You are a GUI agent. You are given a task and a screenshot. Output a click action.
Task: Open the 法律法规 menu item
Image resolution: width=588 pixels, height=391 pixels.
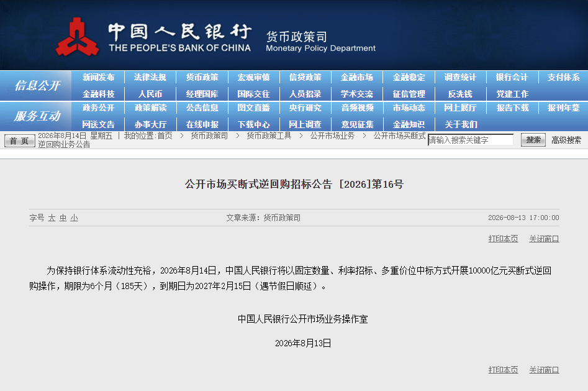tap(150, 77)
